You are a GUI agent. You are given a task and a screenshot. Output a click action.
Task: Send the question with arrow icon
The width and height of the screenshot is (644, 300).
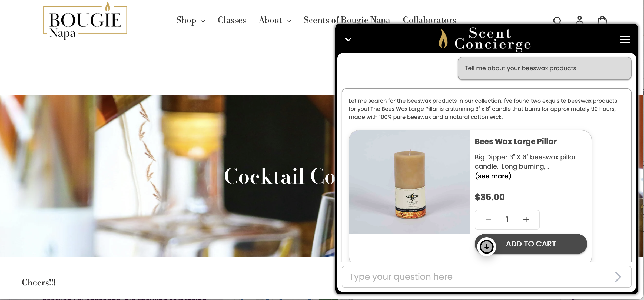click(618, 277)
